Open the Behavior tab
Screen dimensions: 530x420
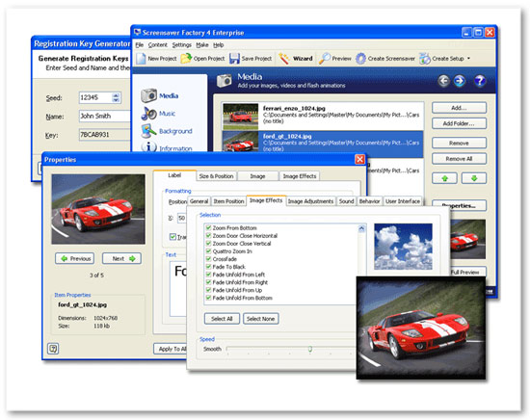click(x=369, y=201)
